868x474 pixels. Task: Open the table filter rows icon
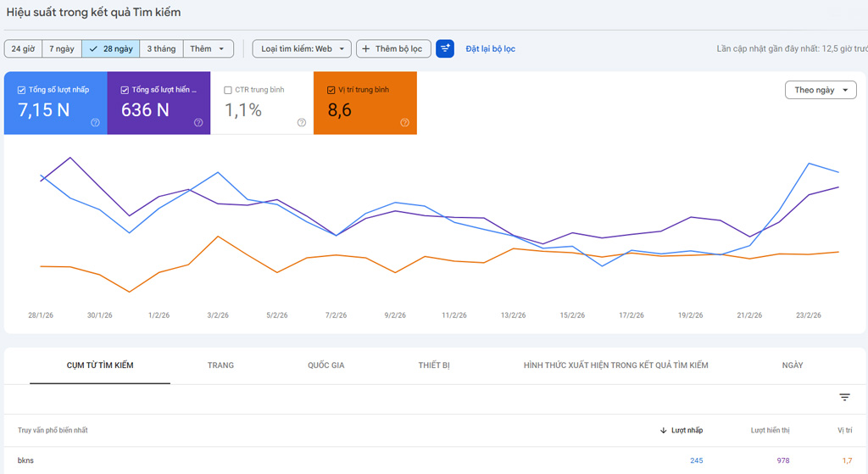point(844,398)
